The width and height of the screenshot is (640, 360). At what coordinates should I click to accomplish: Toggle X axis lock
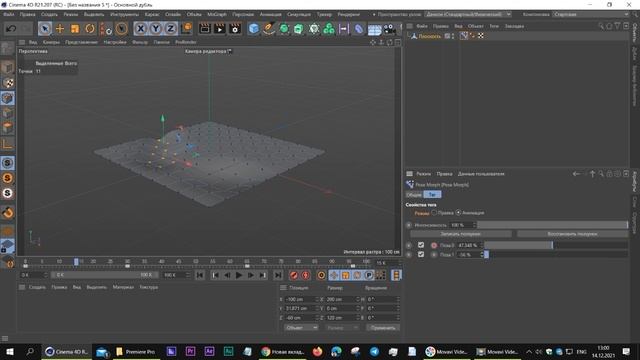140,29
